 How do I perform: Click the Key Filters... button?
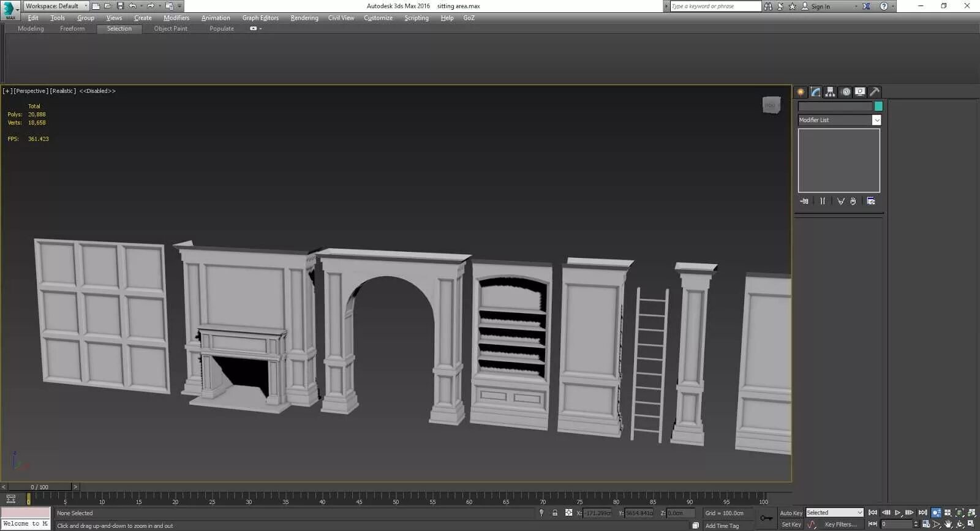coord(840,524)
